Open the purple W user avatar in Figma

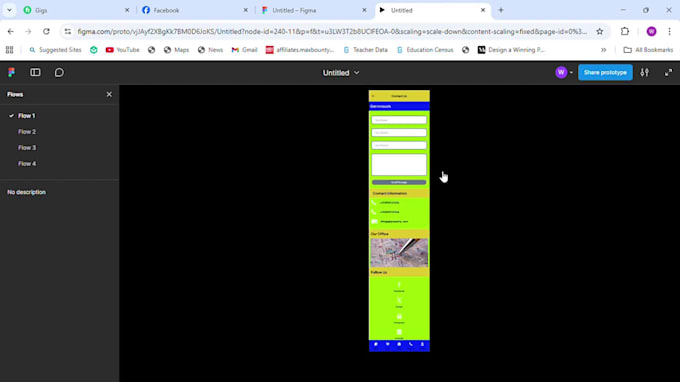[x=561, y=72]
